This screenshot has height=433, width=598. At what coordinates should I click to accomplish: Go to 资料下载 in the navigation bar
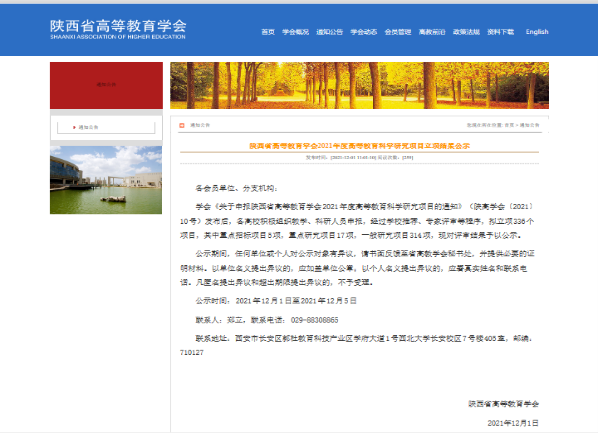point(500,32)
